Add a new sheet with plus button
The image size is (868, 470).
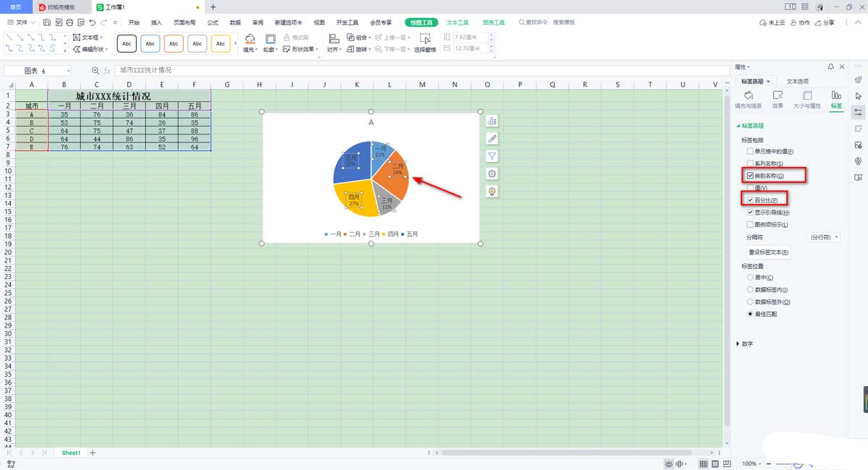[x=93, y=453]
